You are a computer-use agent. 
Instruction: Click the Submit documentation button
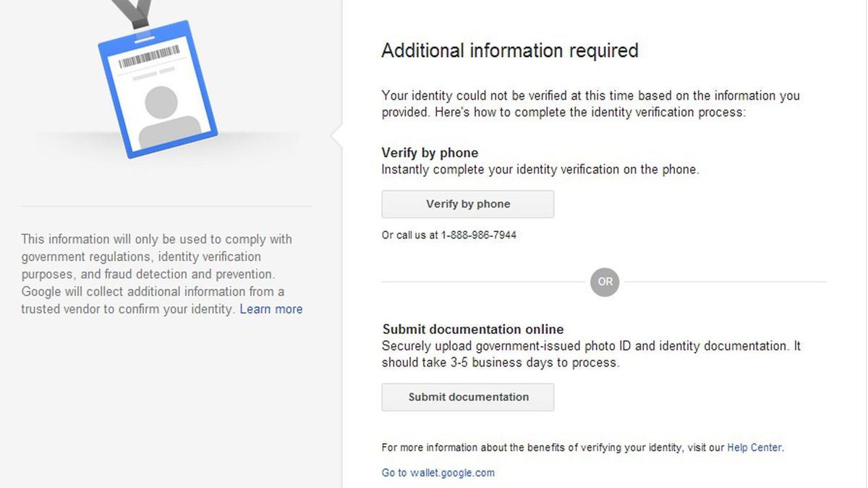467,397
